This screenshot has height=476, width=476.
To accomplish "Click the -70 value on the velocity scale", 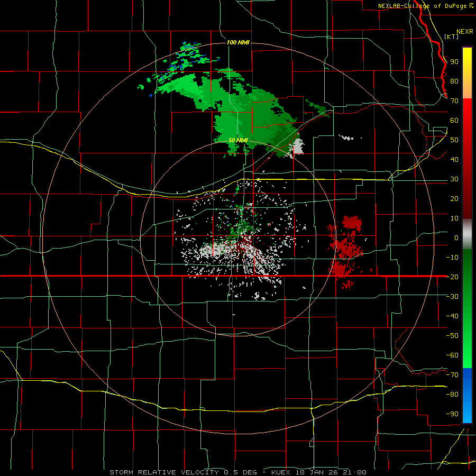I will [x=452, y=374].
